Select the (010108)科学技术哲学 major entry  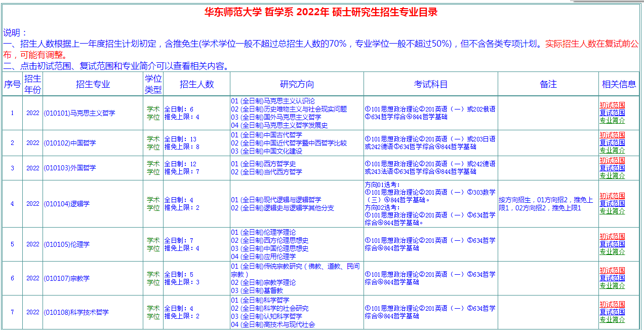[x=76, y=312]
